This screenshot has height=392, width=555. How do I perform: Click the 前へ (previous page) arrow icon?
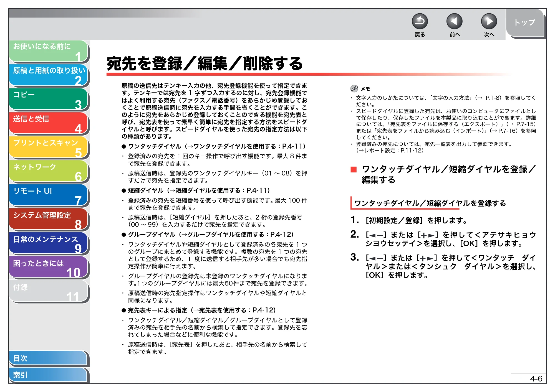(x=454, y=21)
